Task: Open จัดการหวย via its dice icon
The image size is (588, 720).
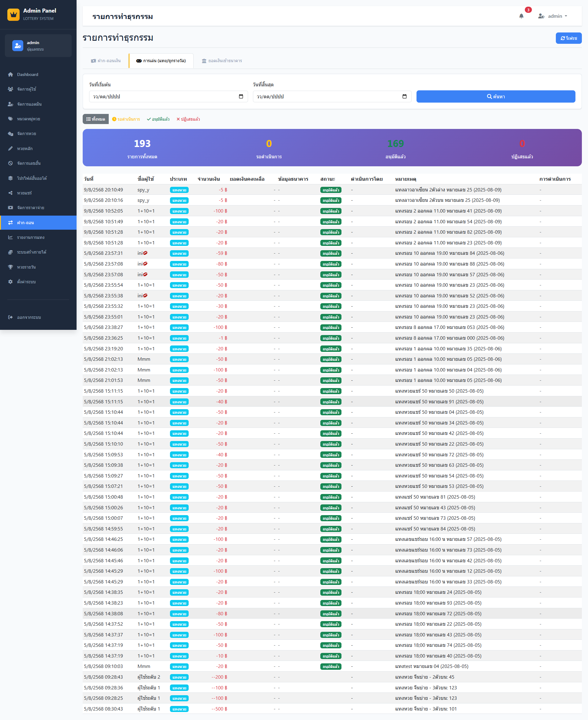Action: click(x=10, y=134)
